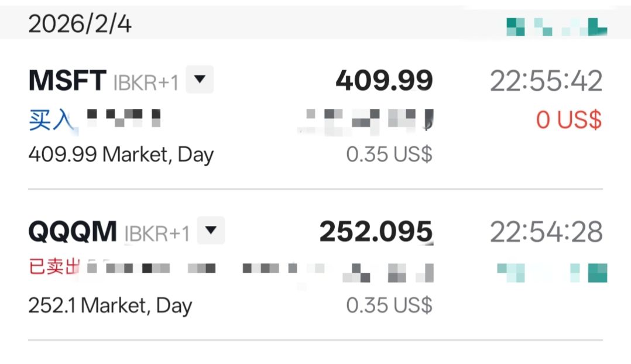Image resolution: width=631 pixels, height=364 pixels.
Task: Click the blue 买入 buy label
Action: (51, 120)
